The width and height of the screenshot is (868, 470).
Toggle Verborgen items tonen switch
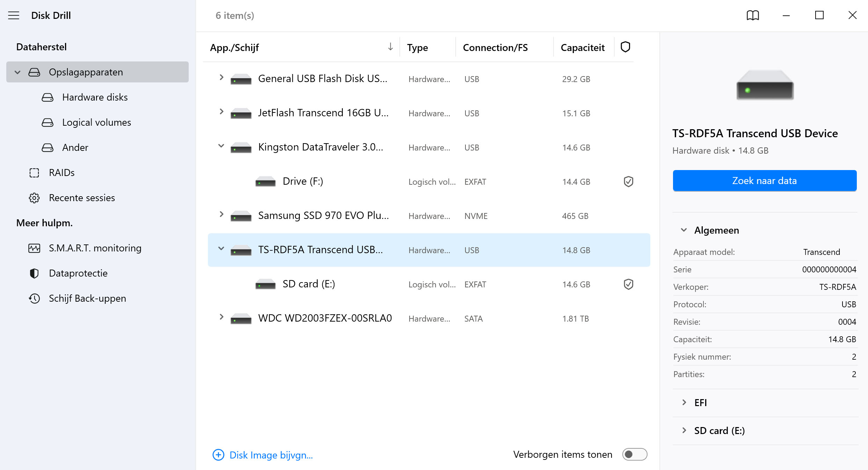coord(635,454)
